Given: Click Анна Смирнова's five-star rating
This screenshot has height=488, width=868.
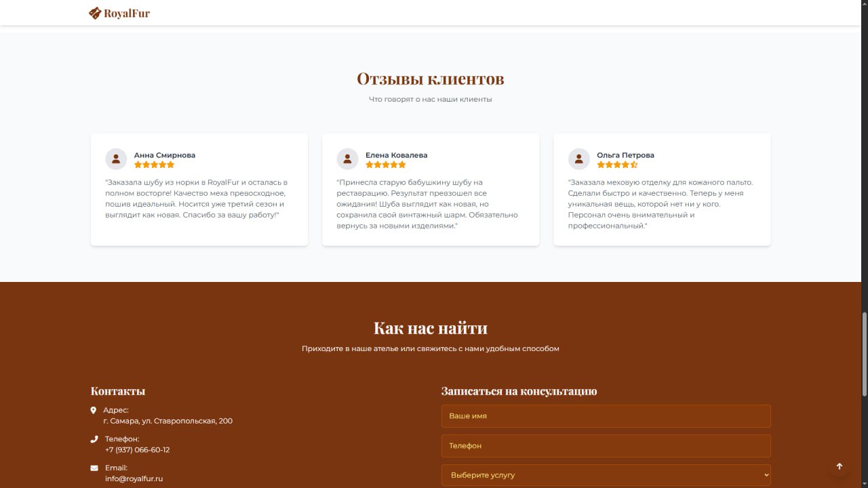Looking at the screenshot, I should pyautogui.click(x=155, y=165).
